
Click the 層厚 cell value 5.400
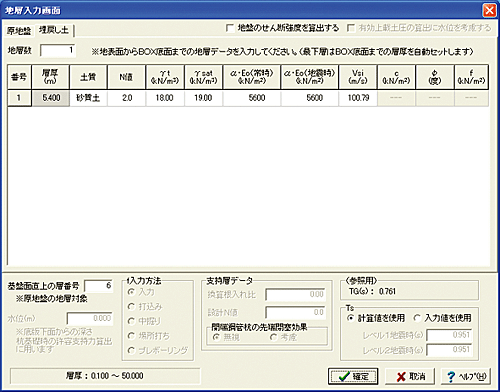pyautogui.click(x=51, y=98)
